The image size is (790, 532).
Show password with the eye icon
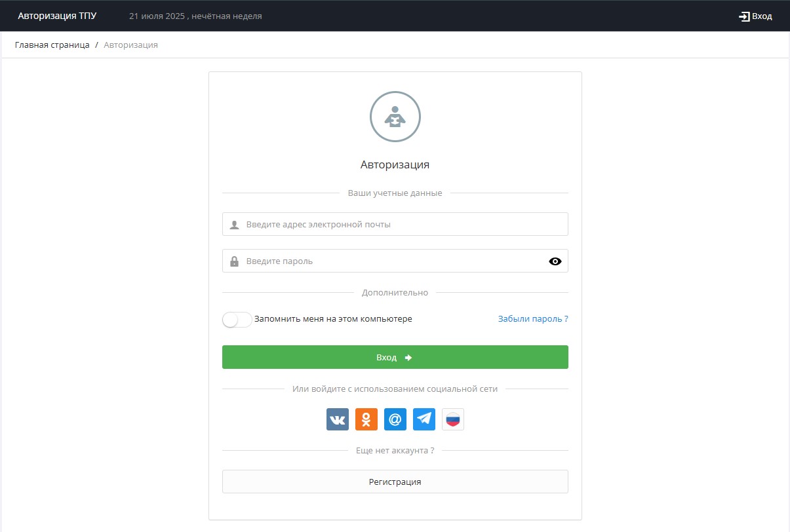pos(555,261)
